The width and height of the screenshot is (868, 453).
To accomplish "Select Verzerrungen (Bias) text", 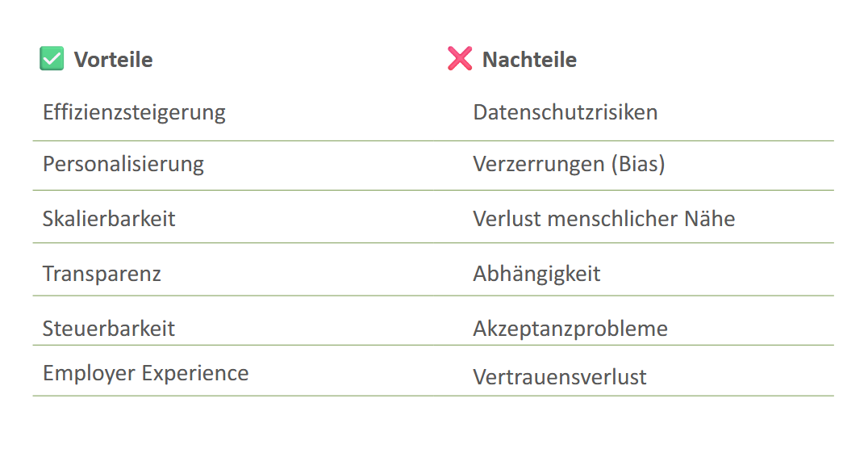I will point(569,165).
